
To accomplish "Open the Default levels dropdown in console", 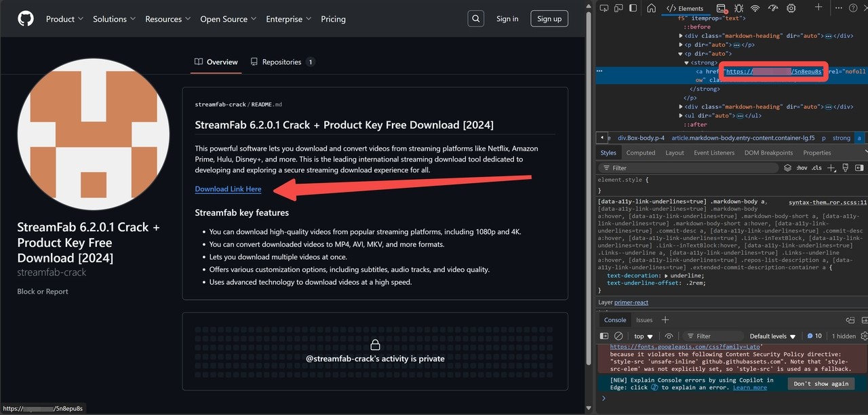I will [774, 336].
